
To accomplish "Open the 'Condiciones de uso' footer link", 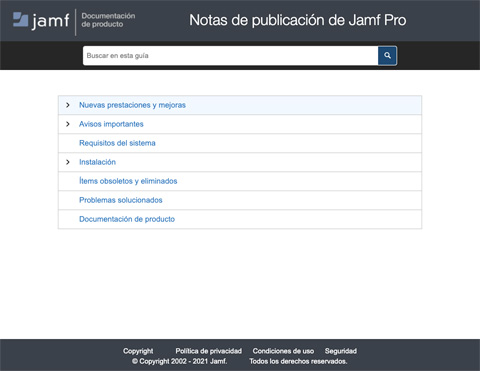I will pyautogui.click(x=283, y=351).
